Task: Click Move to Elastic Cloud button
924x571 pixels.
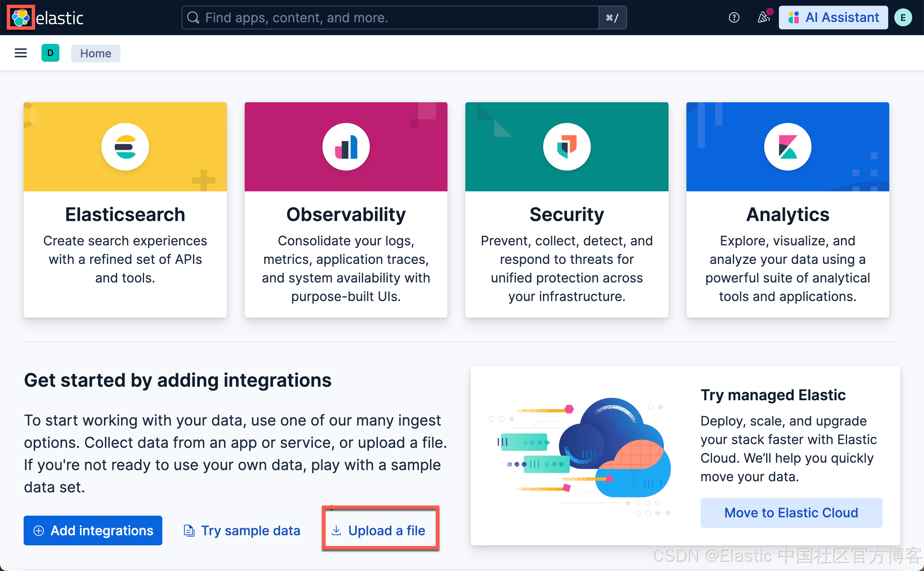Action: [x=791, y=513]
